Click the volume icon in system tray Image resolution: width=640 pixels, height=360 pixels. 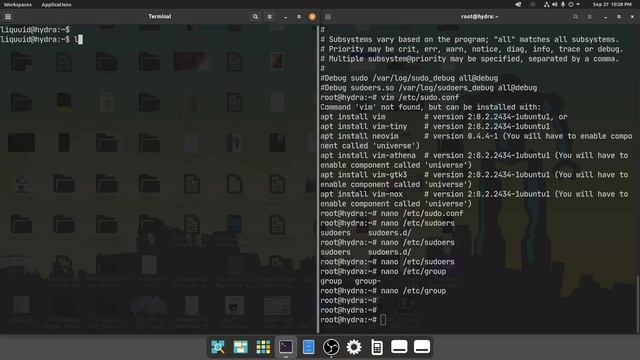tap(555, 4)
